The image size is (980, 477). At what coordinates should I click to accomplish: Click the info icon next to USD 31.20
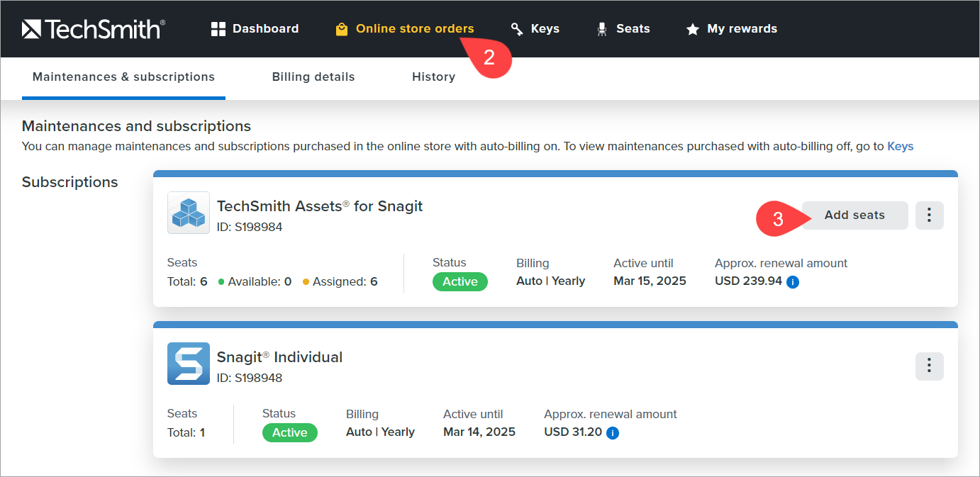(x=613, y=432)
